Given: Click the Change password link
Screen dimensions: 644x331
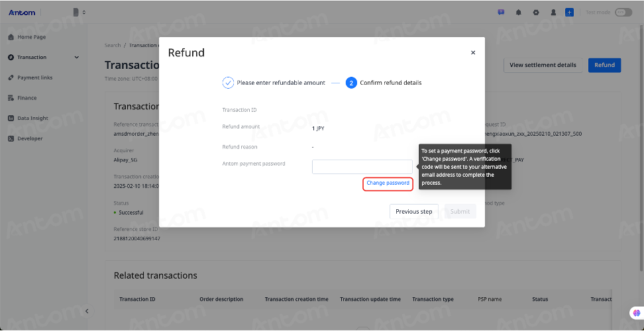Looking at the screenshot, I should (388, 183).
